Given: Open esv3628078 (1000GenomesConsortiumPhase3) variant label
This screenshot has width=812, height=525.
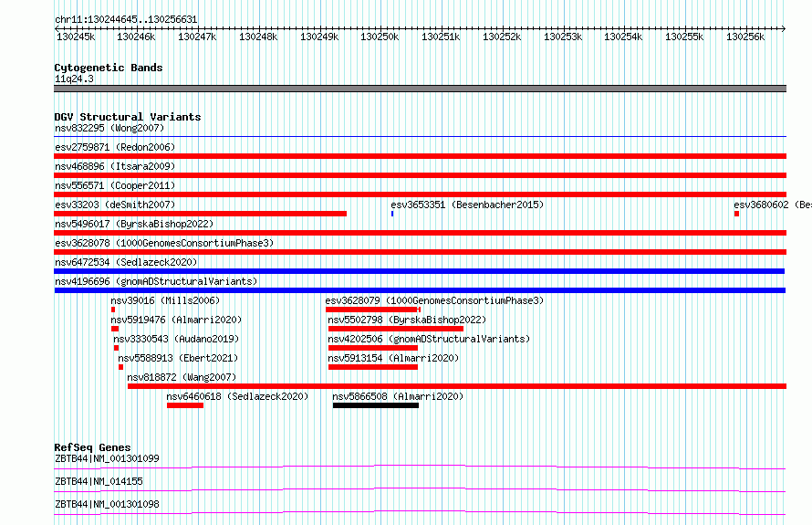Looking at the screenshot, I should 164,243.
